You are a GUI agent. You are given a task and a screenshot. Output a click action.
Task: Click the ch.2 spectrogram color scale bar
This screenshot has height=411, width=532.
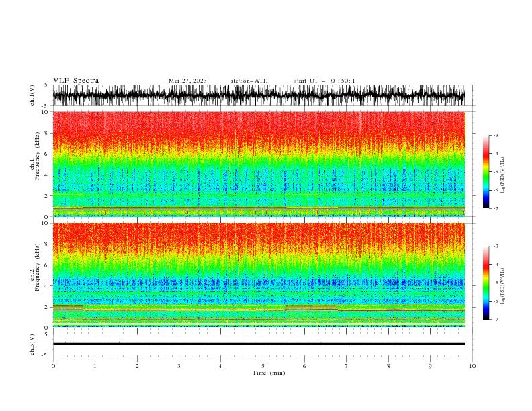486,283
